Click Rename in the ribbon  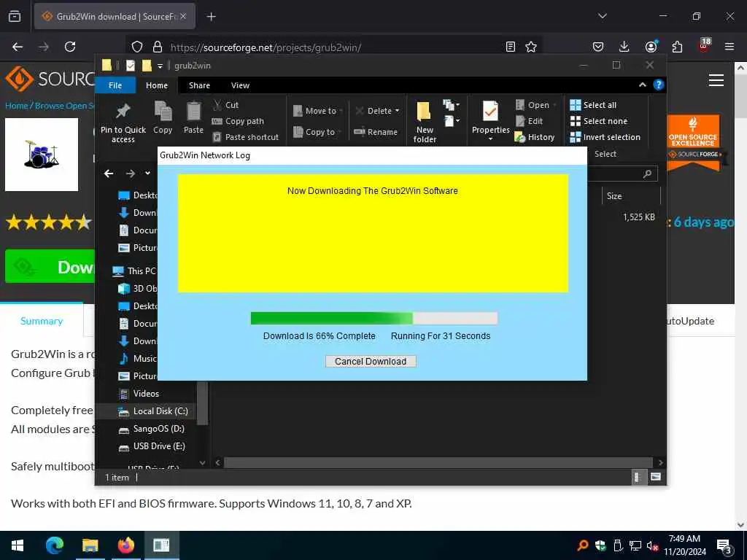tap(376, 132)
